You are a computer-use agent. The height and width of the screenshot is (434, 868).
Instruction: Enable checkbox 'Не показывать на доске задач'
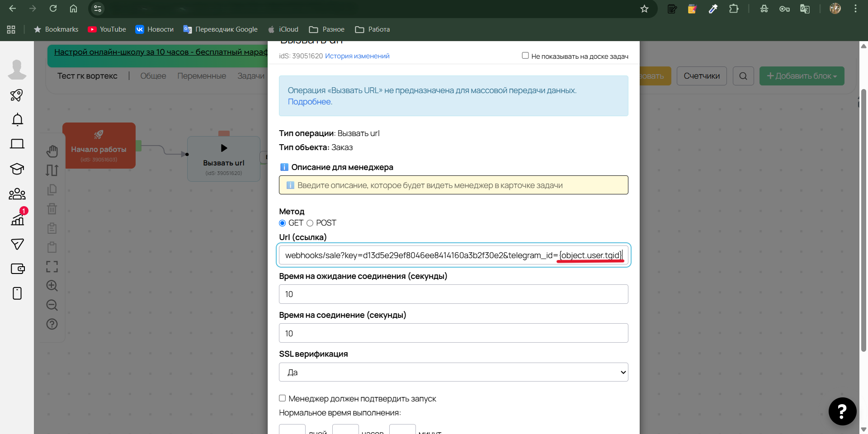pos(525,55)
